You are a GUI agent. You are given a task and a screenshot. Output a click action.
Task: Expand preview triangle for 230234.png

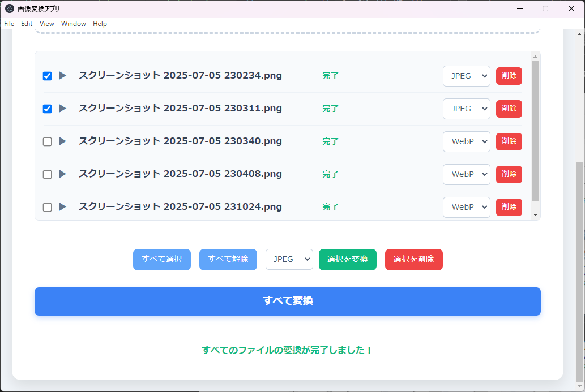click(x=63, y=76)
